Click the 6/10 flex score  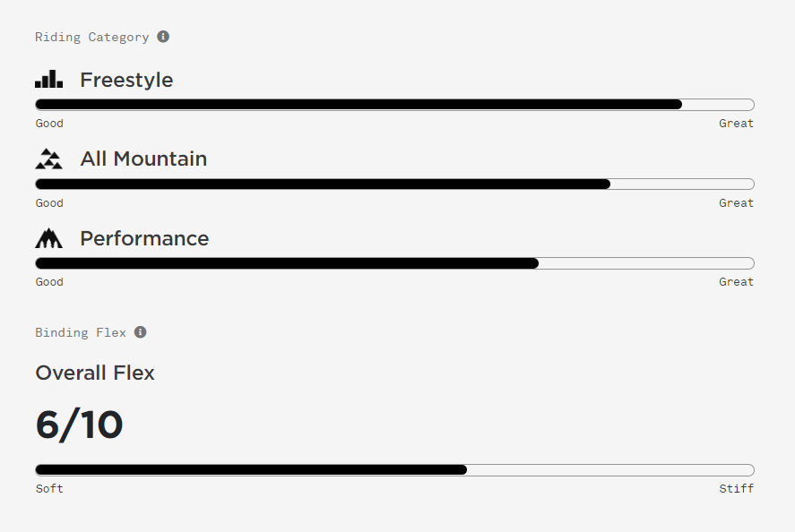click(79, 425)
